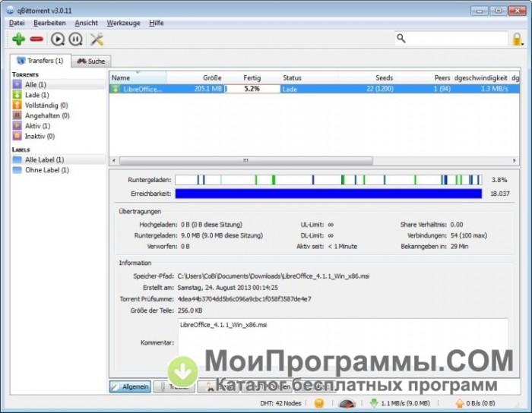Viewport: 532px width, 413px height.
Task: Open the Hilfe menu
Action: click(156, 23)
